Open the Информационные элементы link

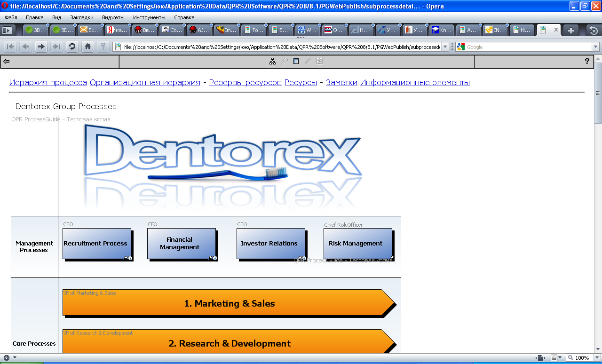[x=415, y=82]
